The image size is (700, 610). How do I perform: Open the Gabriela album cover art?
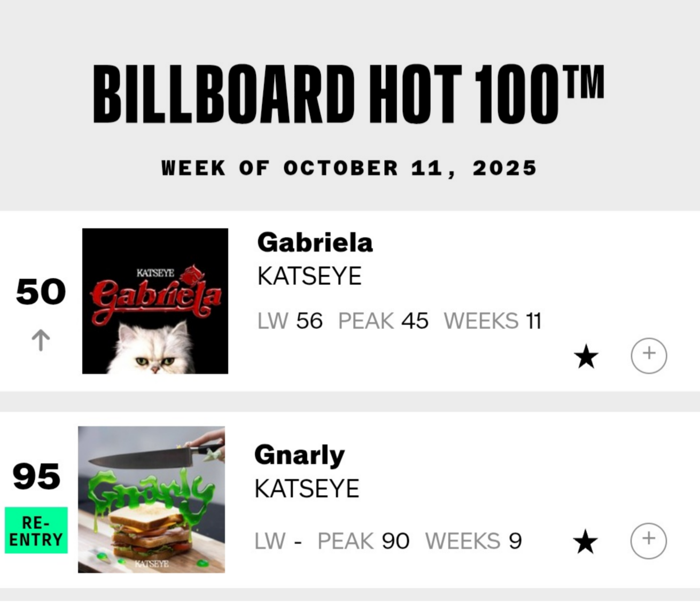pos(155,301)
